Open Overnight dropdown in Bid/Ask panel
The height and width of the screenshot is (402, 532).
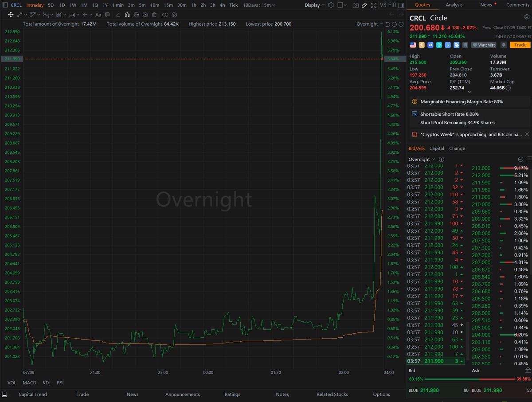coord(422,159)
